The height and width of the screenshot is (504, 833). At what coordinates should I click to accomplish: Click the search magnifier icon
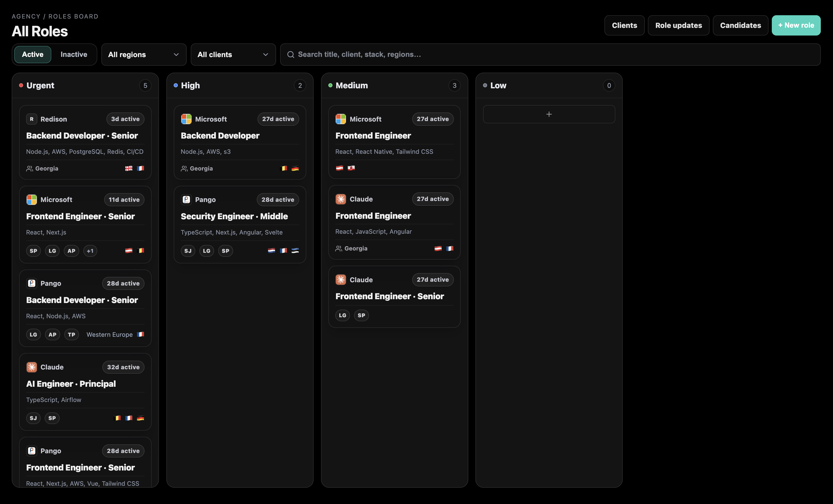[290, 54]
